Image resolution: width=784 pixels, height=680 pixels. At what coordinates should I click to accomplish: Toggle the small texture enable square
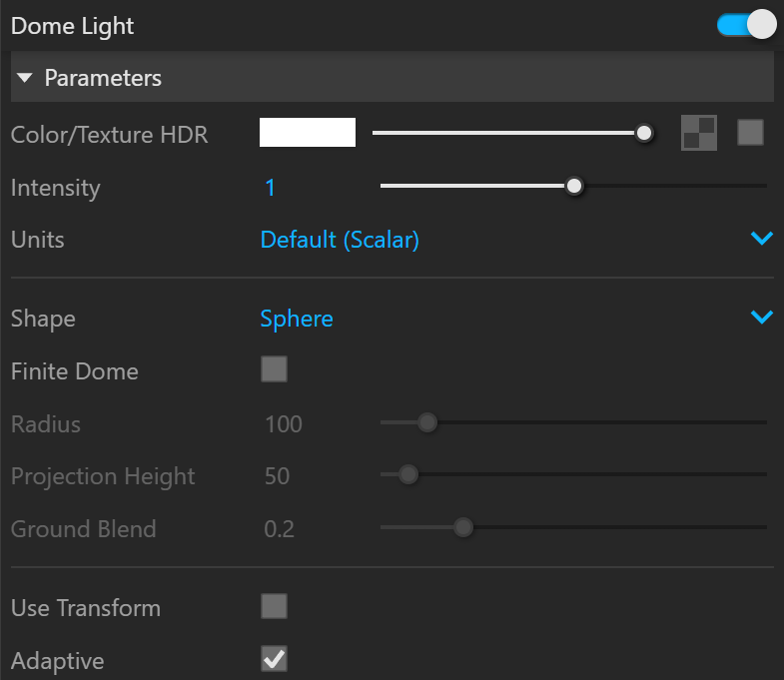point(750,133)
